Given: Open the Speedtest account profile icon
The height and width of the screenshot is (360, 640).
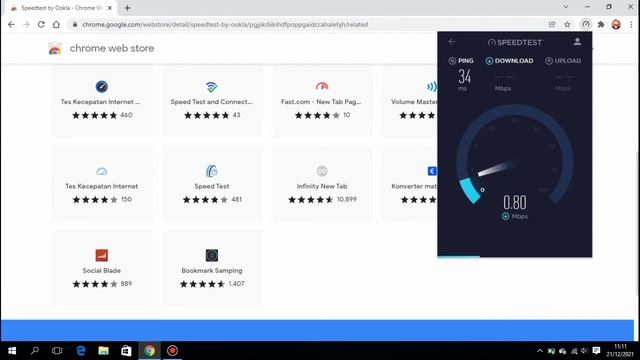Looking at the screenshot, I should [577, 42].
